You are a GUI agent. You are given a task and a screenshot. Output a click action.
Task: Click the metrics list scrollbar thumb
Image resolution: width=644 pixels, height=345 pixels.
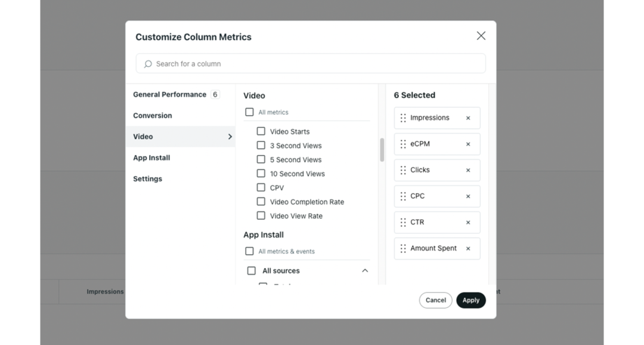click(x=382, y=150)
